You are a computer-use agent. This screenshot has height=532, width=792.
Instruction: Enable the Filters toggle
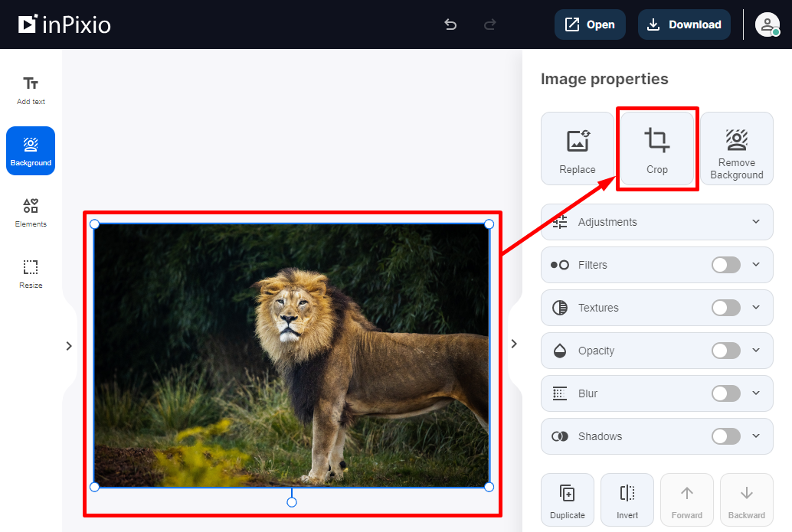(x=725, y=265)
